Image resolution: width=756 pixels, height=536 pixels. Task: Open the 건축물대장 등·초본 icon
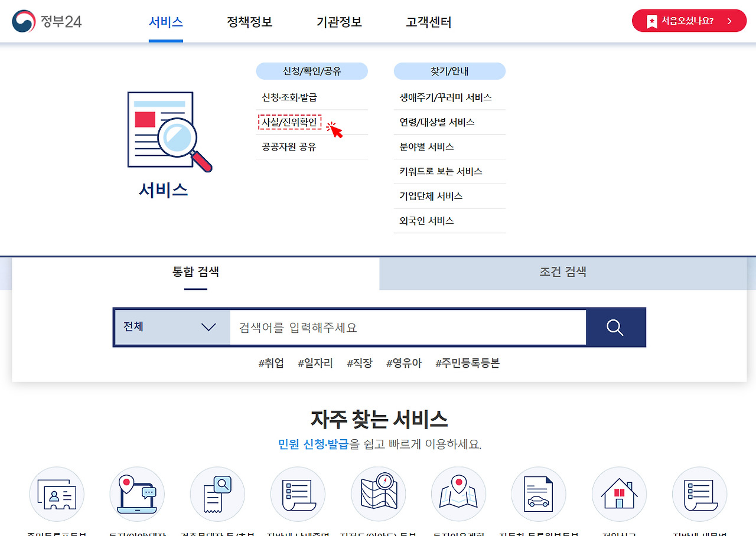[x=217, y=494]
